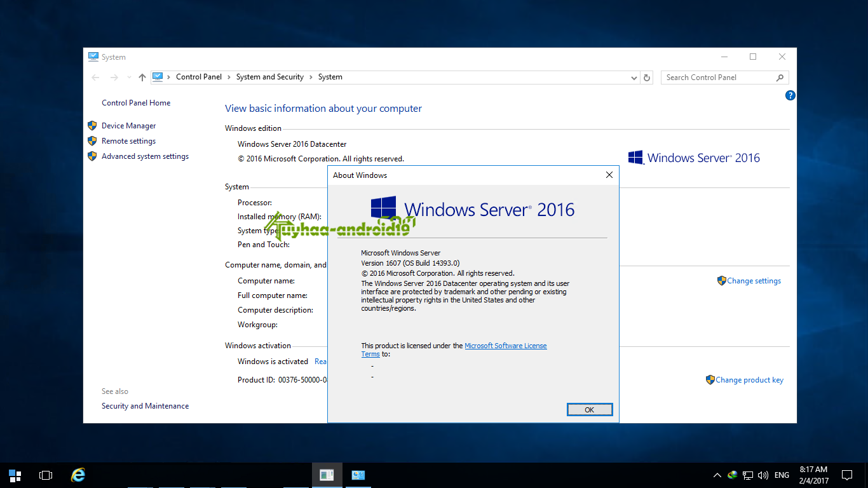Click the shield icon beside Advanced system settings
The image size is (868, 488).
(92, 156)
